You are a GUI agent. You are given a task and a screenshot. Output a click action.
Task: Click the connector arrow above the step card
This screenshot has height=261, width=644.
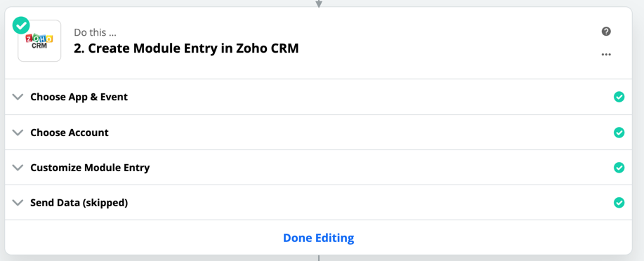click(x=319, y=4)
